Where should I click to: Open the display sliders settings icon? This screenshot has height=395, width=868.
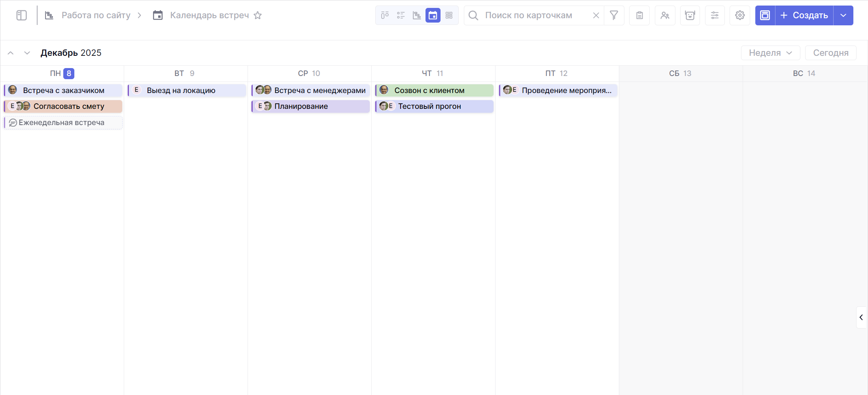click(x=715, y=15)
